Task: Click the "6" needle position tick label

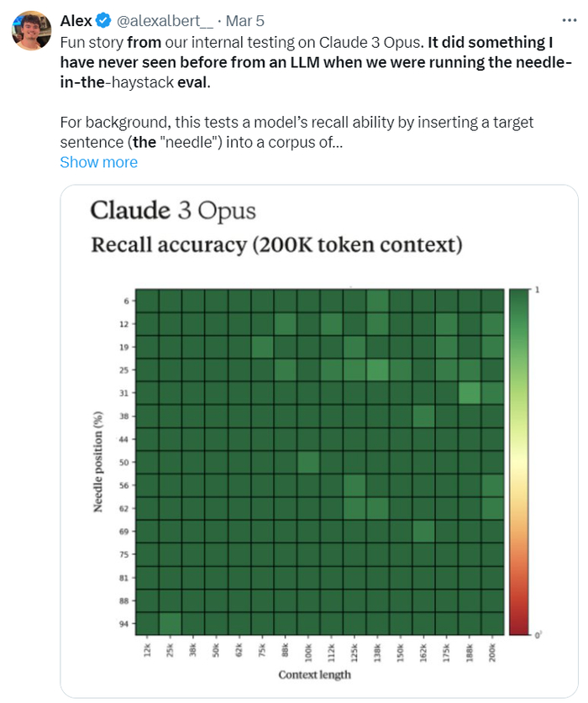Action: [126, 301]
